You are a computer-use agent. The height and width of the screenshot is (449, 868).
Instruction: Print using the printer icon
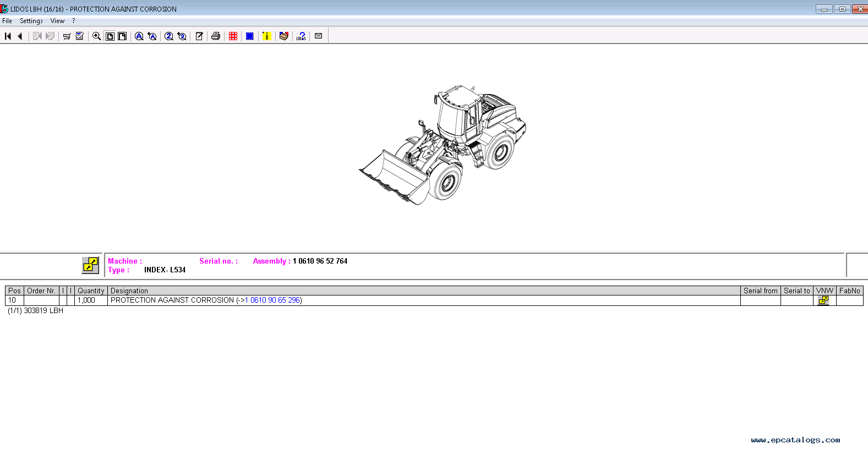pyautogui.click(x=216, y=36)
